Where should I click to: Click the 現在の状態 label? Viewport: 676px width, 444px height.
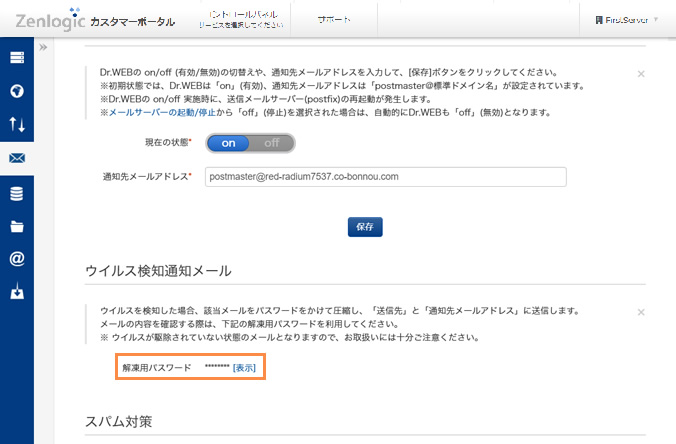point(168,142)
